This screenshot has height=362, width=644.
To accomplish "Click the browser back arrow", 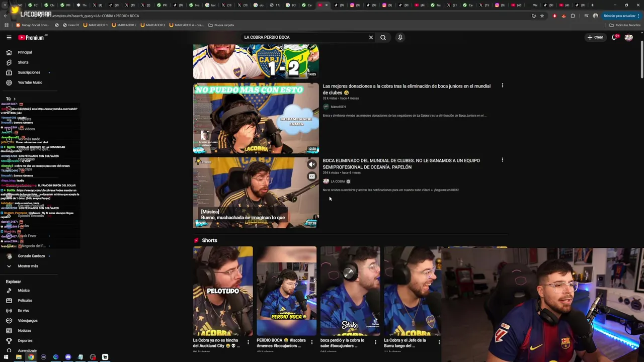I will (x=6, y=16).
